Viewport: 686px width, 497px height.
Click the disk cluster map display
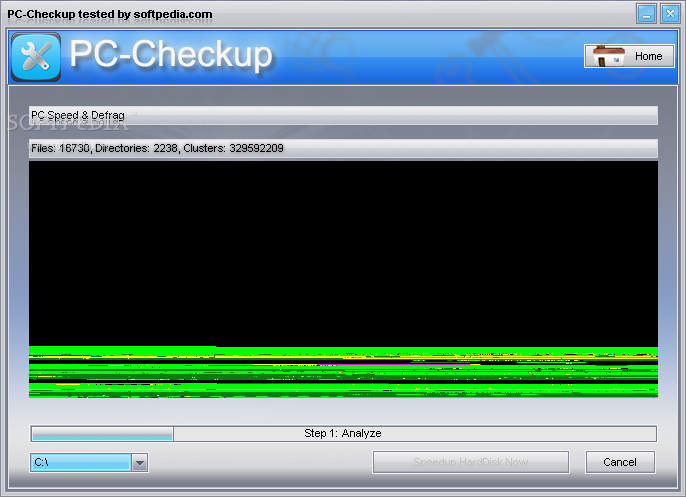pos(343,280)
